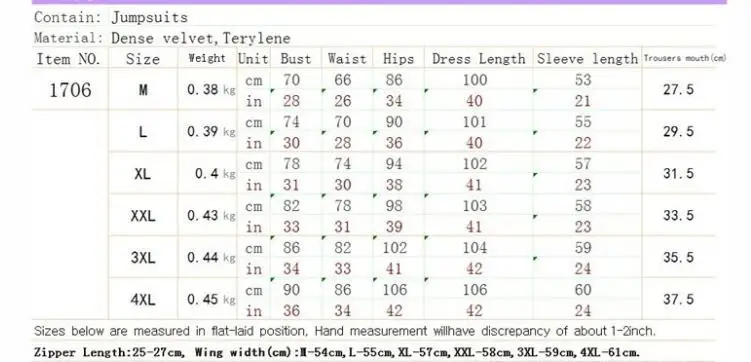Image resolution: width=751 pixels, height=362 pixels.
Task: Click size L sleeve length inches '22'
Action: pos(583,143)
